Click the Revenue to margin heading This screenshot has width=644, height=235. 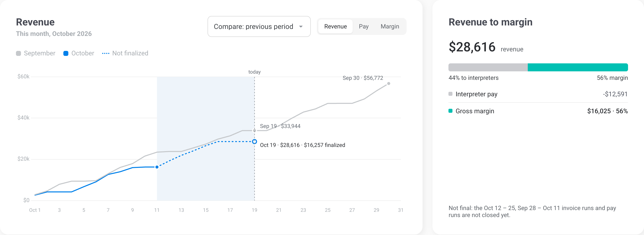[490, 22]
